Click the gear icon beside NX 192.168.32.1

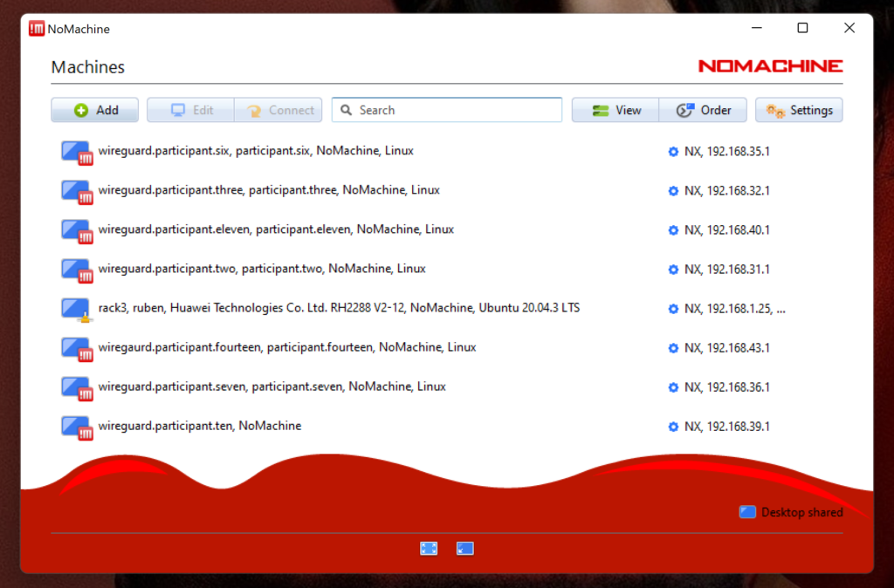point(673,191)
